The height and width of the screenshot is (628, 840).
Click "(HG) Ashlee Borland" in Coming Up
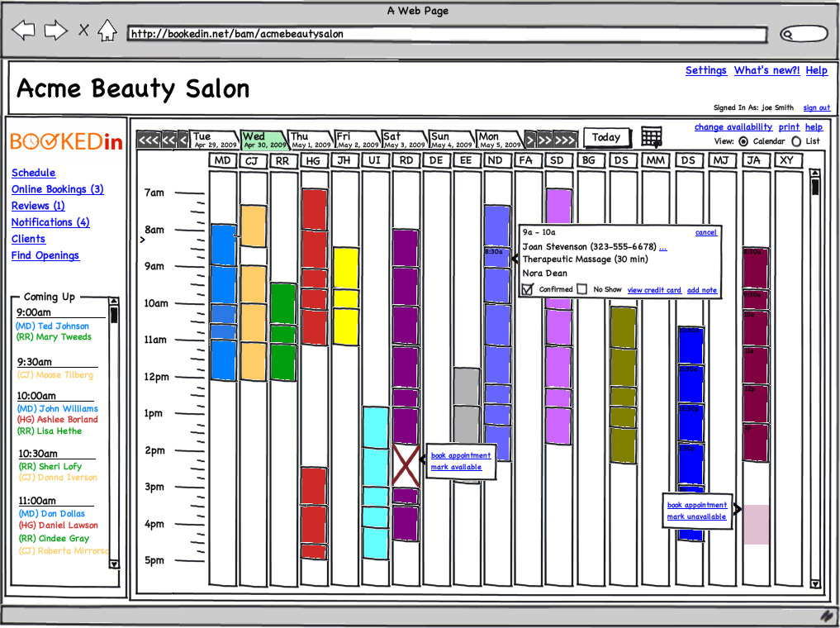click(57, 420)
